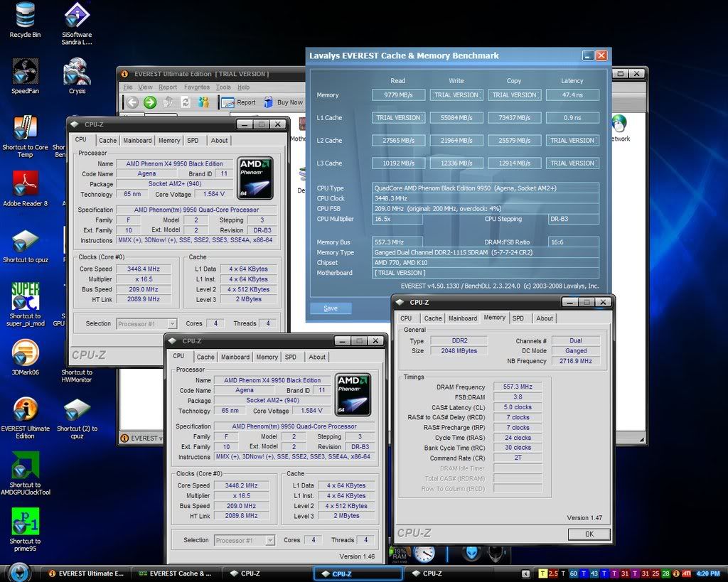Click the highlighted active CPU-Z taskbar button
The image size is (728, 582).
(358, 573)
